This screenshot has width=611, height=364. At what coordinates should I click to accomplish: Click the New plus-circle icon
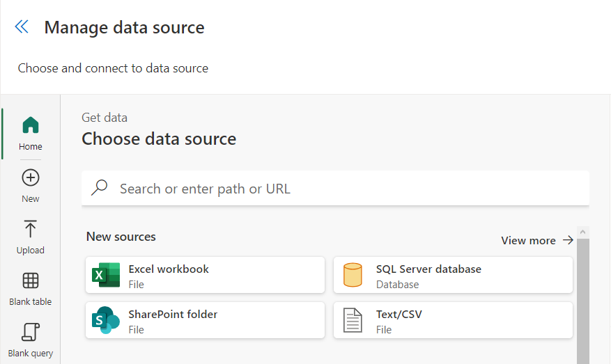point(31,177)
